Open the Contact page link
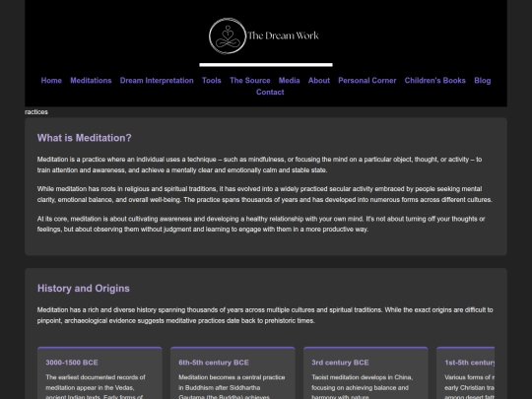 click(x=270, y=92)
